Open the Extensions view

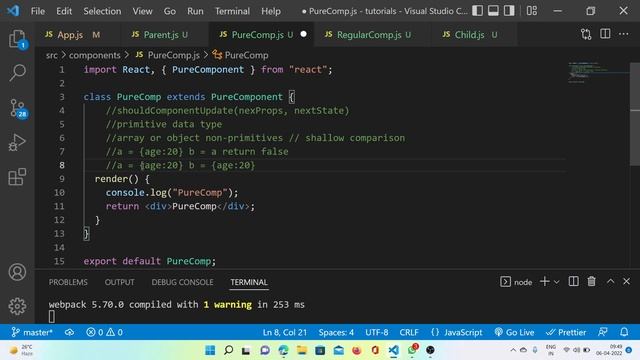pos(17,177)
